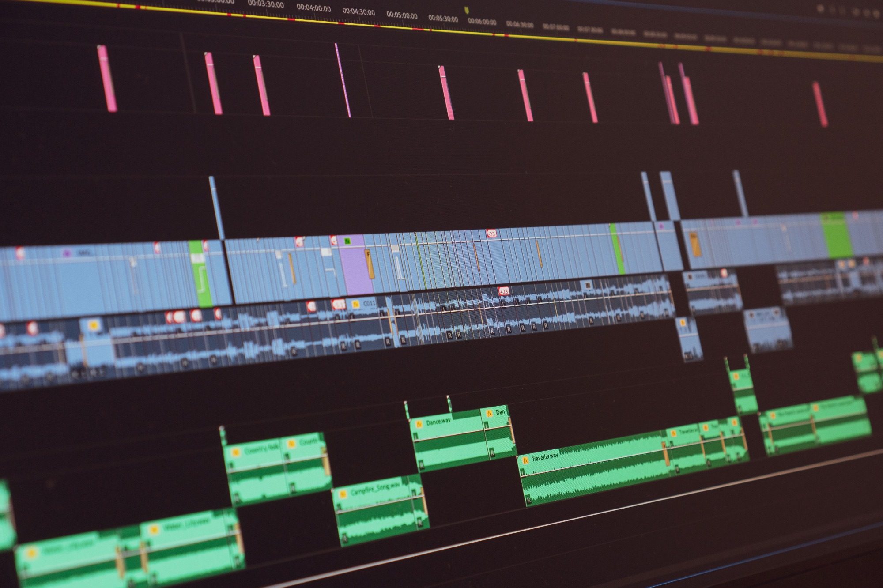
Task: Click the yellow fx badge beside C011 audio clip
Action: coord(355,304)
